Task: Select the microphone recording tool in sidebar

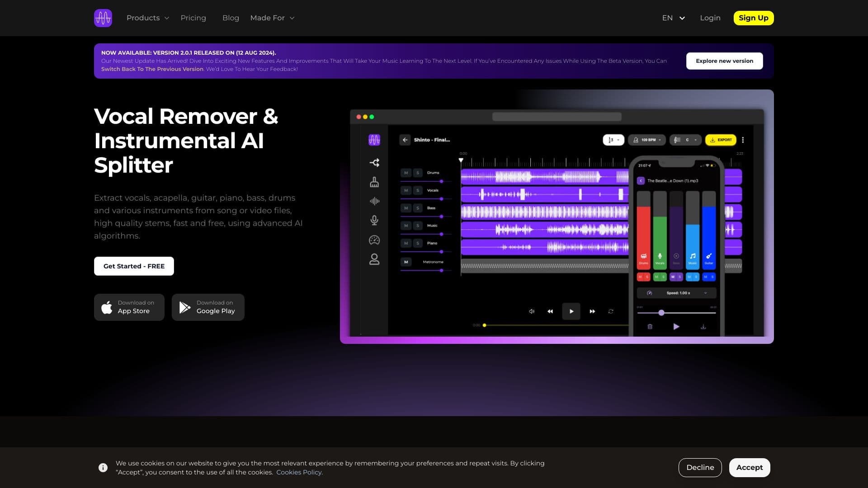Action: click(x=375, y=221)
